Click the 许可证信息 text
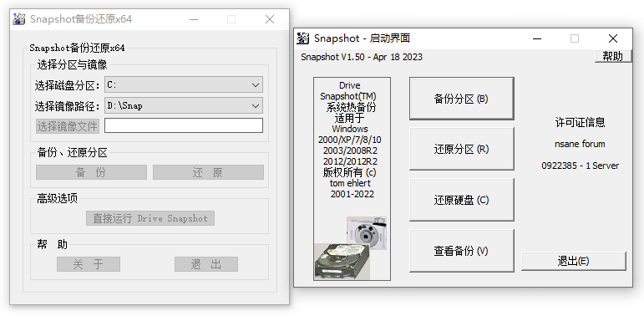Image resolution: width=644 pixels, height=316 pixels. click(580, 122)
